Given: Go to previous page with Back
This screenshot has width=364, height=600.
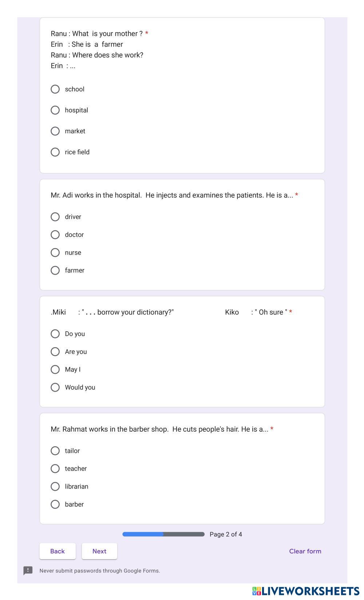Looking at the screenshot, I should [x=58, y=551].
